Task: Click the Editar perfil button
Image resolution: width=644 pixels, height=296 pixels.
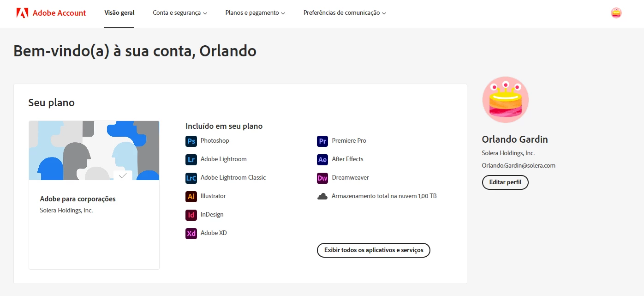Action: 505,182
